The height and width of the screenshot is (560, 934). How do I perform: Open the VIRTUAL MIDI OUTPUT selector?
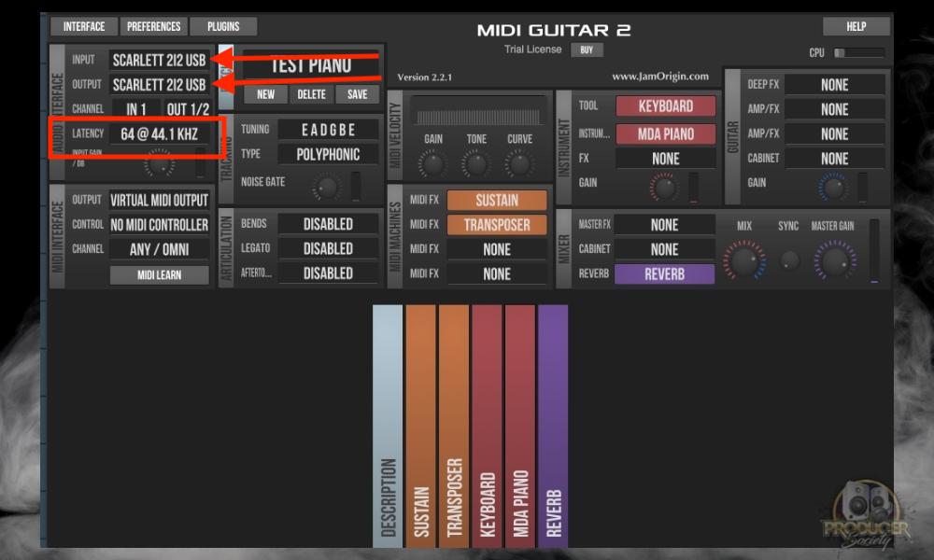159,200
